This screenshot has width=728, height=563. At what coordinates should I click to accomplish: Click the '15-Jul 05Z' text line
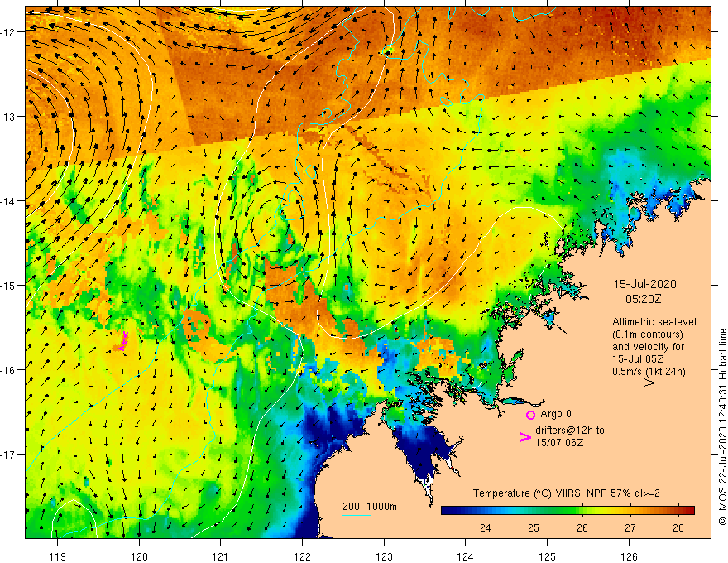point(638,359)
